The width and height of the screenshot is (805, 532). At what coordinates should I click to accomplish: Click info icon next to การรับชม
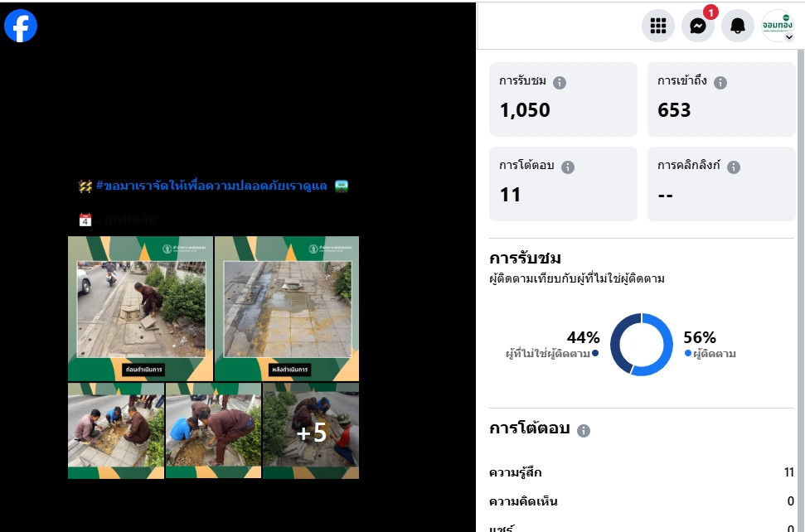560,83
